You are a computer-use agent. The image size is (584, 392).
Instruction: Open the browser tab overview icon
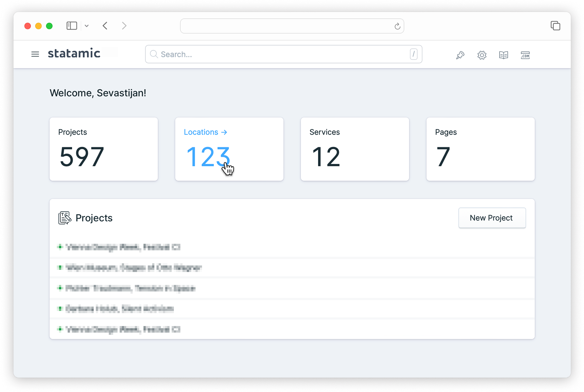coord(555,26)
